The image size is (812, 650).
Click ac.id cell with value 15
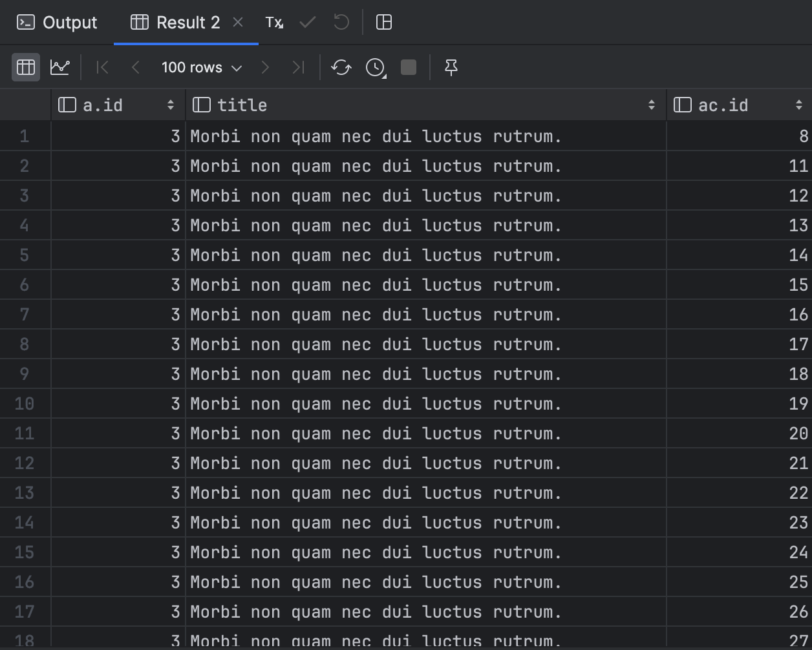[x=740, y=285]
